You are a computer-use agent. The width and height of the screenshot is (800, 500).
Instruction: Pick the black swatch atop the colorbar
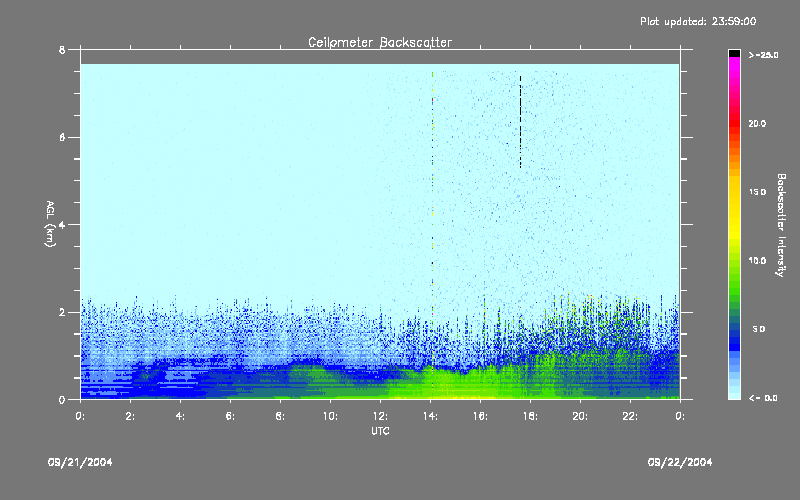tap(734, 54)
